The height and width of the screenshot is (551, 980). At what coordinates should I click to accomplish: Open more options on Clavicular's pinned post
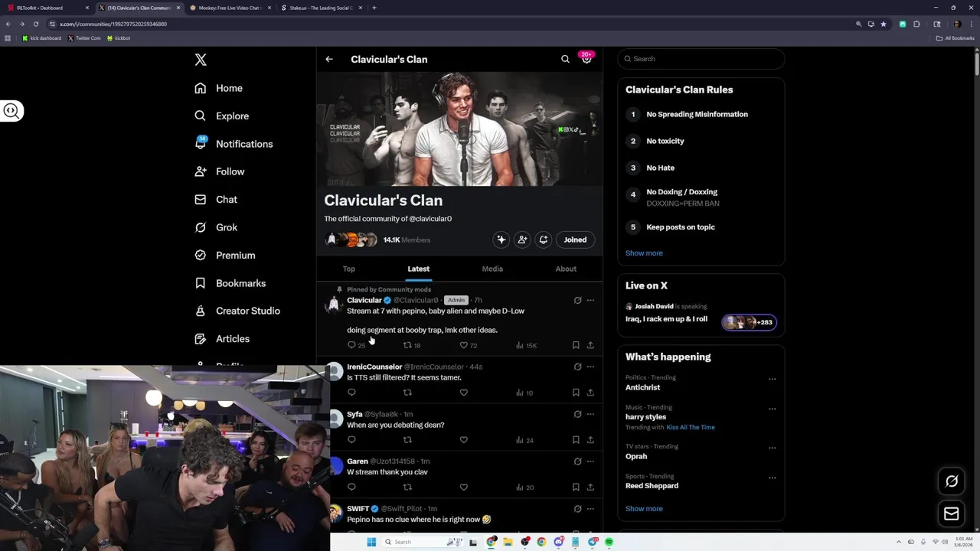click(590, 300)
